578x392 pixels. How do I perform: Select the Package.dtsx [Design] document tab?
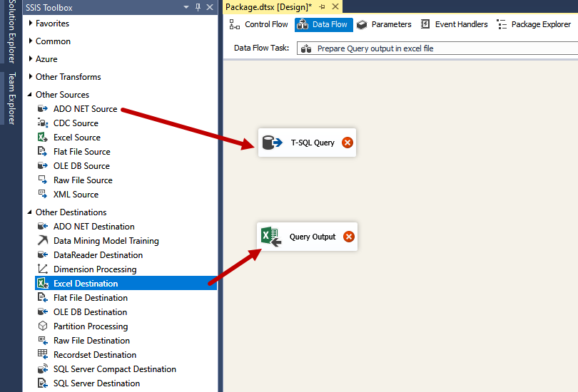click(268, 6)
